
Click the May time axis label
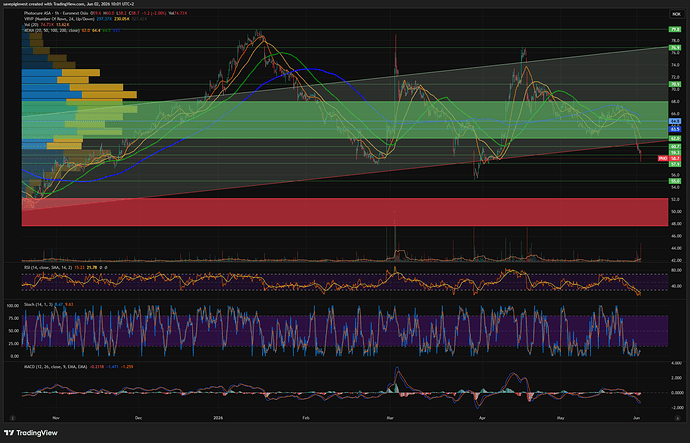561,418
